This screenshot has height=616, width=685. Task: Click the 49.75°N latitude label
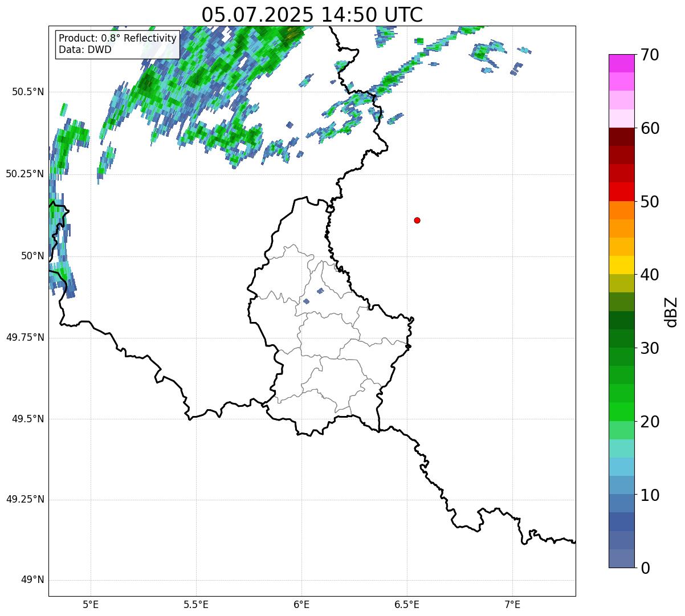25,337
